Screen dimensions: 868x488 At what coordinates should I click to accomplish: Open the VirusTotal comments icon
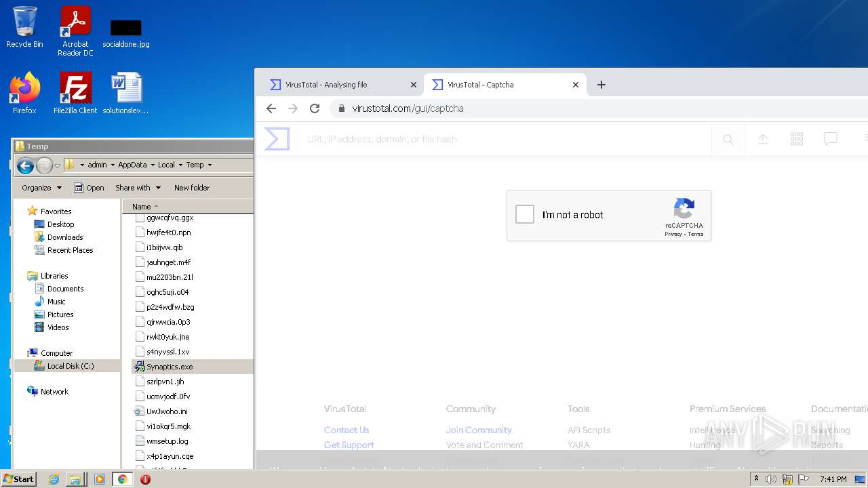[831, 139]
